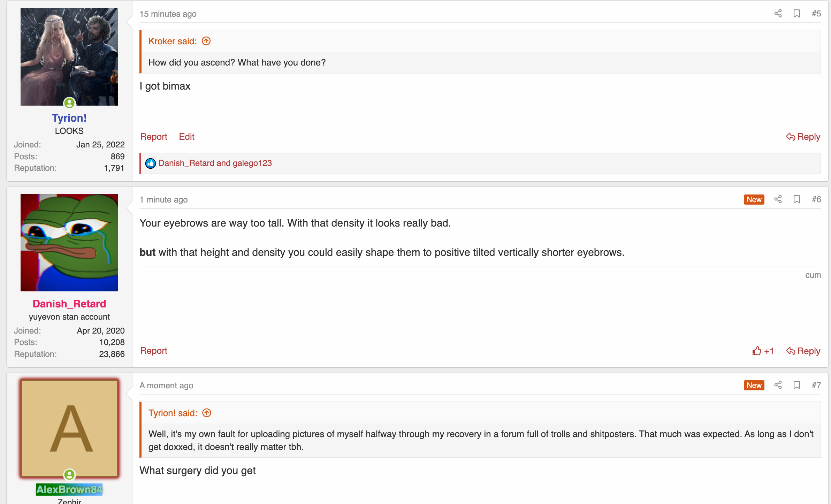
Task: Share post #7 via share icon
Action: pos(778,385)
